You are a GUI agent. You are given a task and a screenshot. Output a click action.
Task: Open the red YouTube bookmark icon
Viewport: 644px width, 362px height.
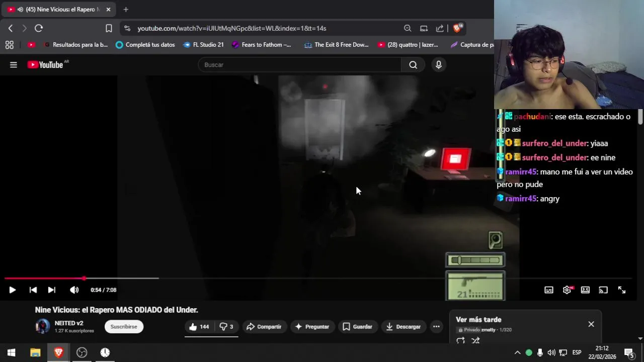click(31, 45)
